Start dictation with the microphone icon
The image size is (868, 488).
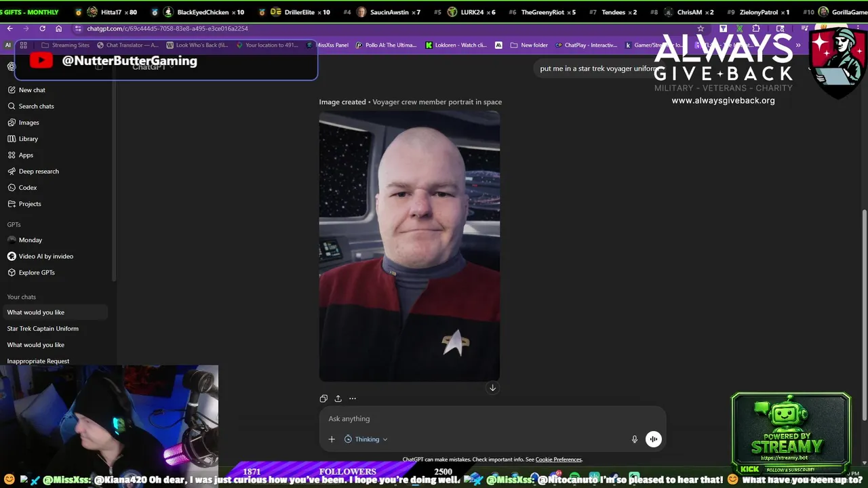tap(635, 439)
